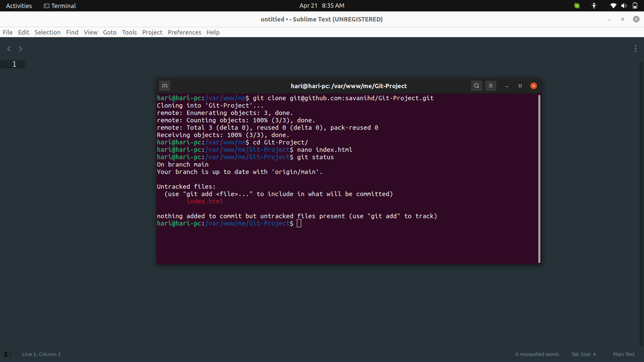Open the Selection menu
The height and width of the screenshot is (362, 644).
click(47, 32)
